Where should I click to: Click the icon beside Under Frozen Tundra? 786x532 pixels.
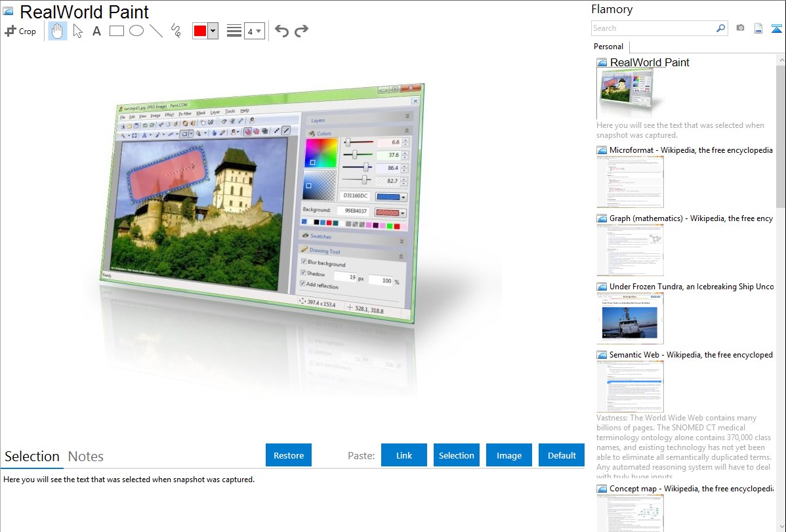pos(602,287)
